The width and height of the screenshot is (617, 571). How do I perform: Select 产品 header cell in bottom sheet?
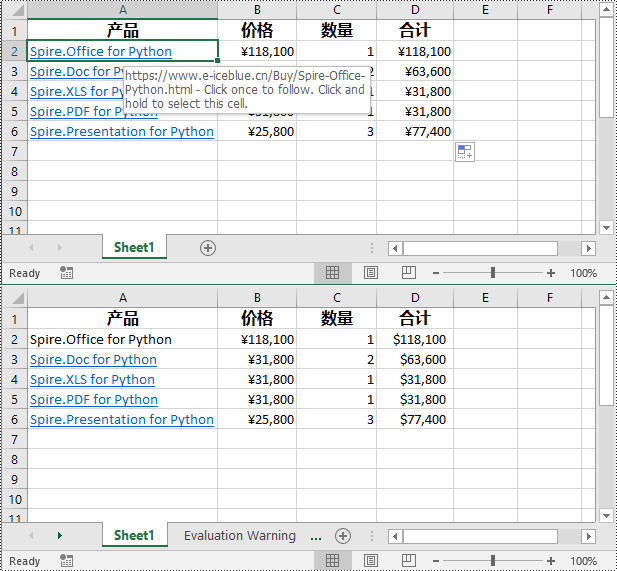[x=122, y=318]
